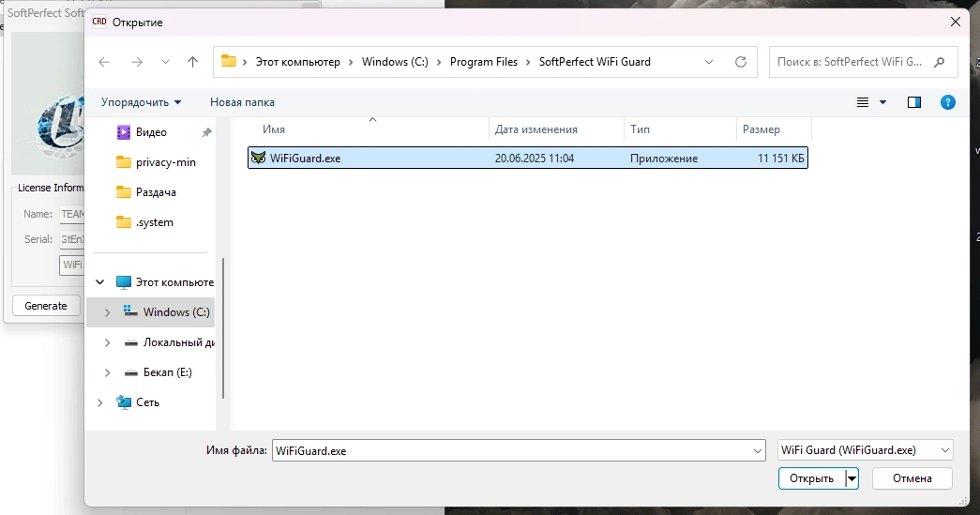Expand the Локальный диск tree node
The height and width of the screenshot is (515, 980).
click(x=108, y=342)
